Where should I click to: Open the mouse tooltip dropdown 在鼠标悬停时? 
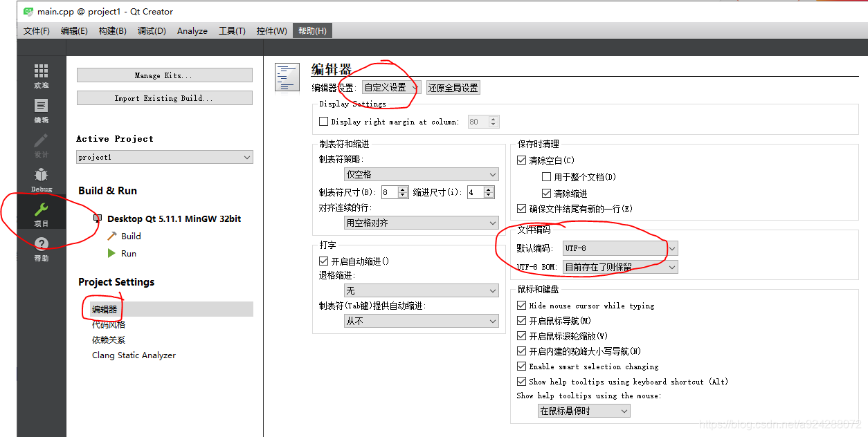(584, 411)
